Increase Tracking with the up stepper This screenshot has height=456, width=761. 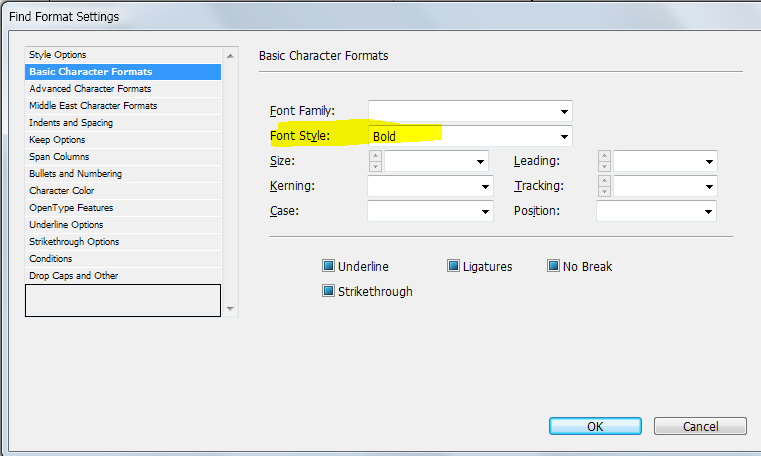[604, 181]
